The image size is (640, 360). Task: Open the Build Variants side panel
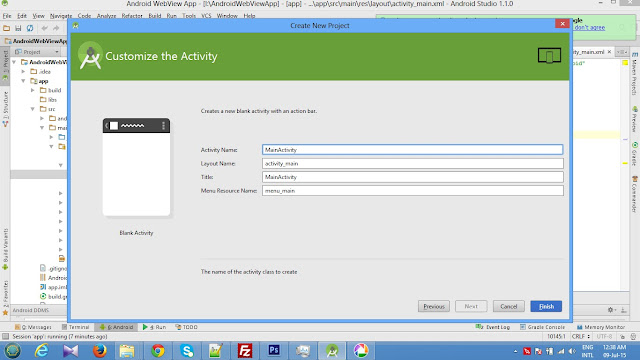click(x=5, y=249)
